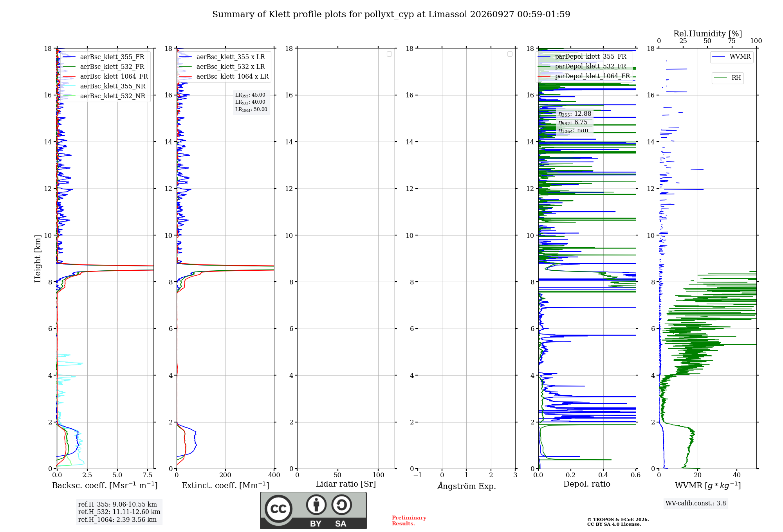
Task: Click the ref.H_355: 9.06-10.55 km text
Action: (x=117, y=505)
